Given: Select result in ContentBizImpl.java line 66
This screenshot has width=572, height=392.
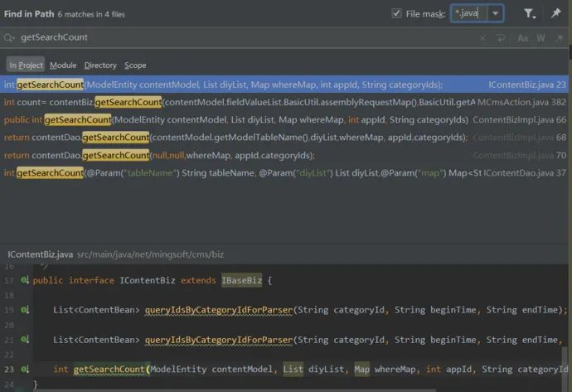Looking at the screenshot, I should pos(284,119).
